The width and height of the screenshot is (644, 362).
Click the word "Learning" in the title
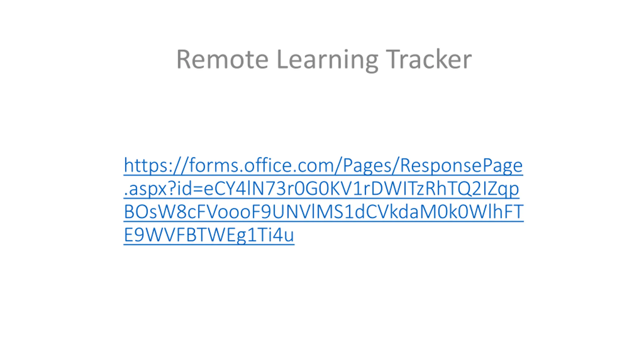pyautogui.click(x=327, y=59)
